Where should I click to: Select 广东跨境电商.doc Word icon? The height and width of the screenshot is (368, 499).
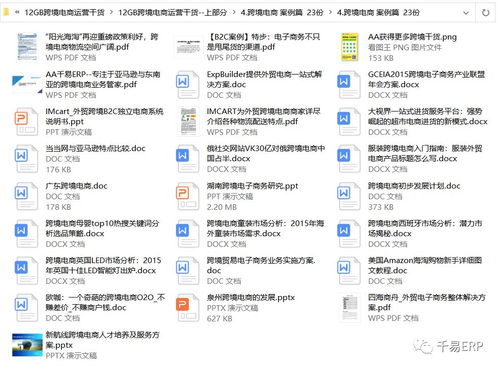point(27,196)
